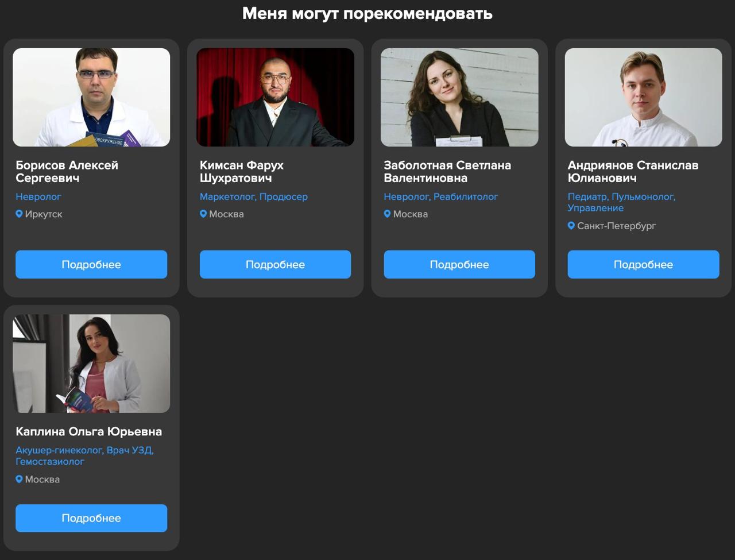This screenshot has width=735, height=560.
Task: Click location pin icon next to Иркутск
Action: (19, 214)
